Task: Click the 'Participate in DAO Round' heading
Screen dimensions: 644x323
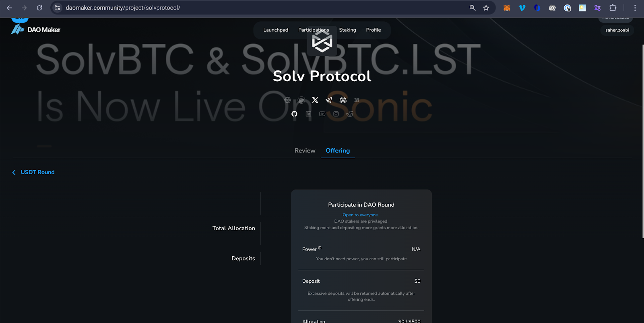Action: pos(361,205)
